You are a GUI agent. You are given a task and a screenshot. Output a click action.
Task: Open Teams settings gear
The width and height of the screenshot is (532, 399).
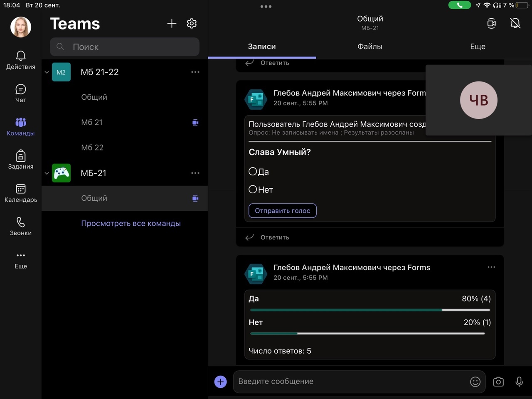192,23
